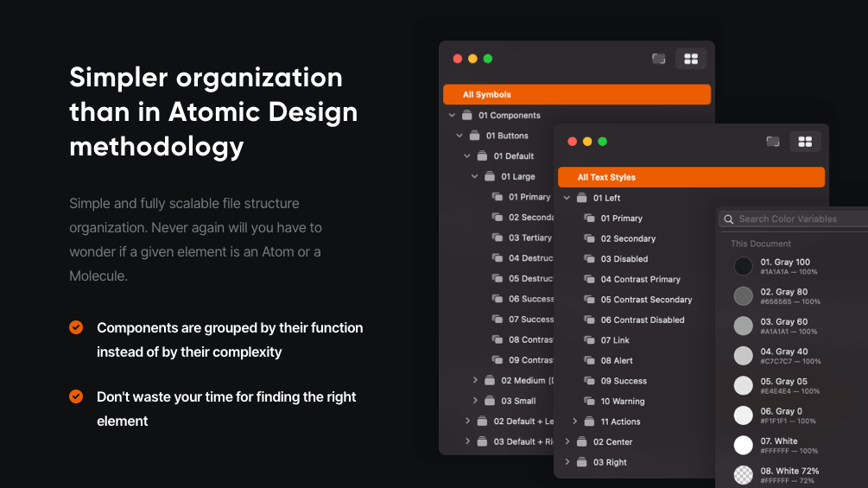Pick the 07. White color swatch
868x488 pixels.
click(744, 446)
